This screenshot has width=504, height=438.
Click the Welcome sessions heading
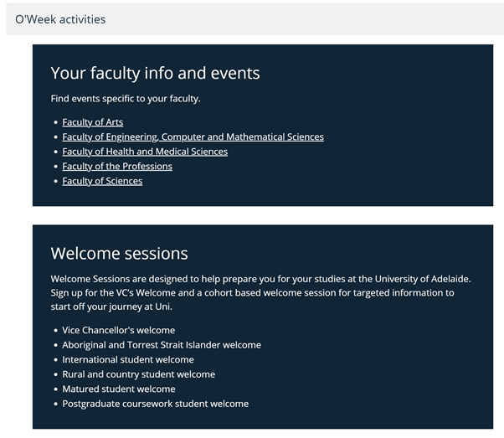click(119, 254)
